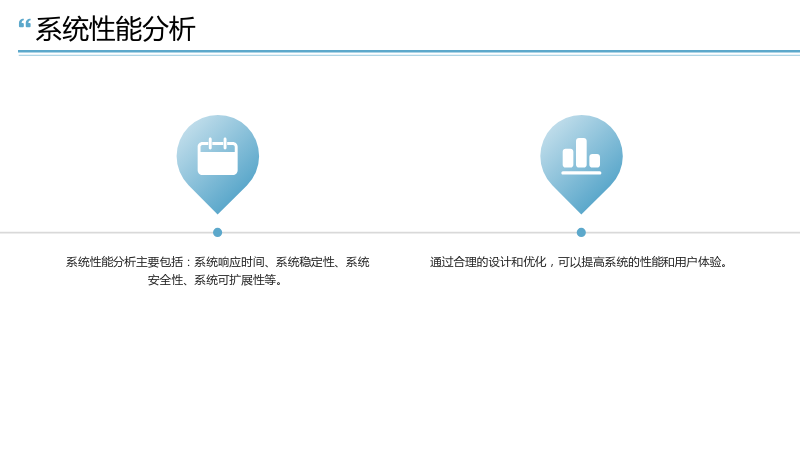Select the slide title 系统性能分析
Screen dimensions: 800x450
click(115, 29)
